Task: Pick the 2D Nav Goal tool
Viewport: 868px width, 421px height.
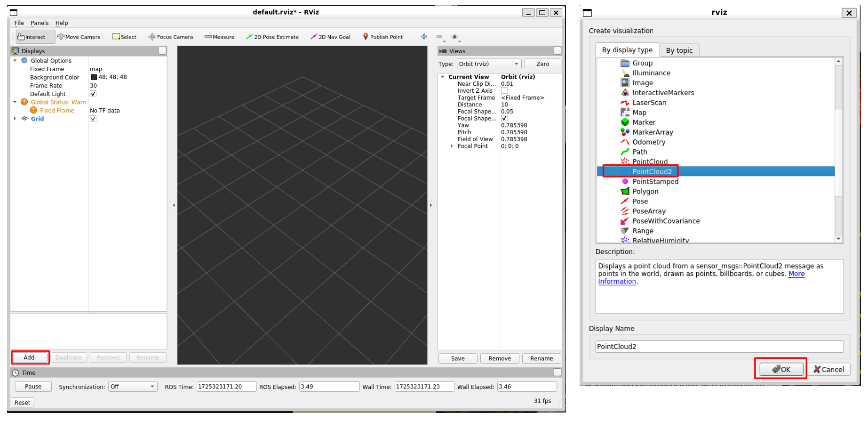Action: click(330, 37)
